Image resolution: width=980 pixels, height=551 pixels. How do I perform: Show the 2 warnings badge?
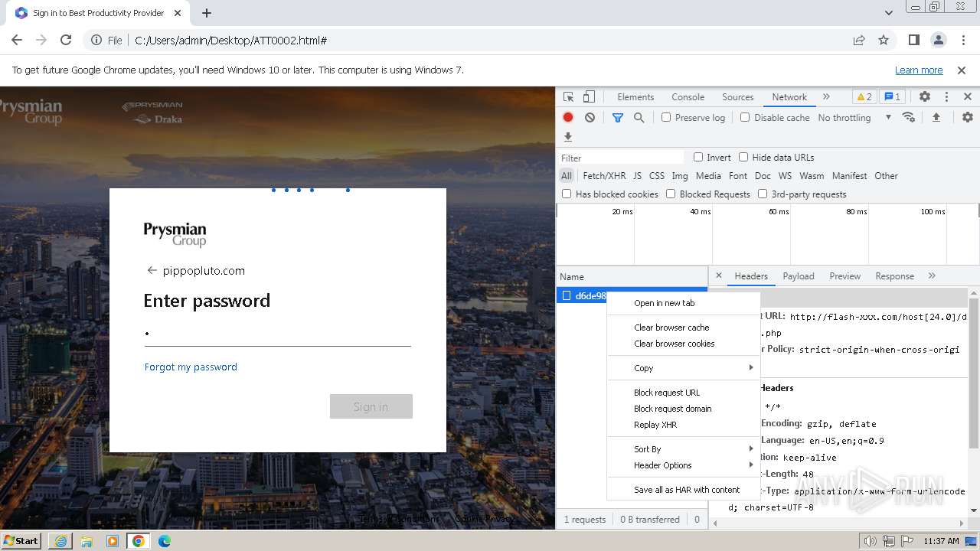tap(864, 97)
